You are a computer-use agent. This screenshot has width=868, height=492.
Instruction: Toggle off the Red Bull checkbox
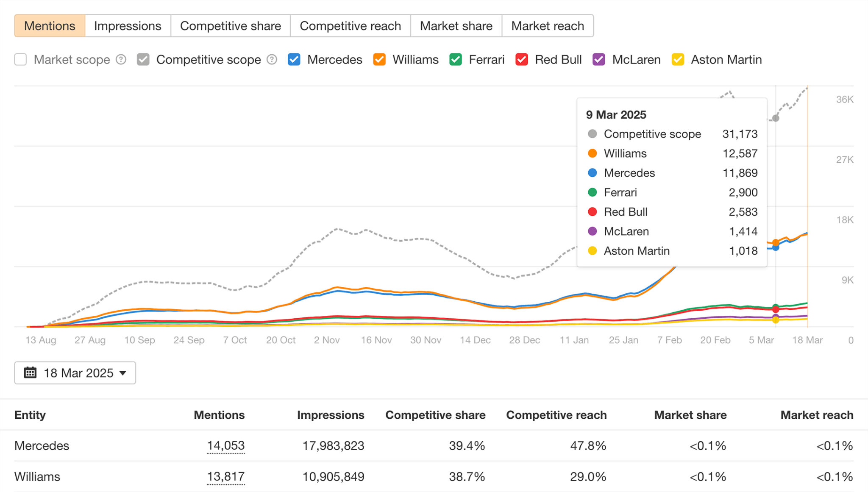pyautogui.click(x=520, y=59)
